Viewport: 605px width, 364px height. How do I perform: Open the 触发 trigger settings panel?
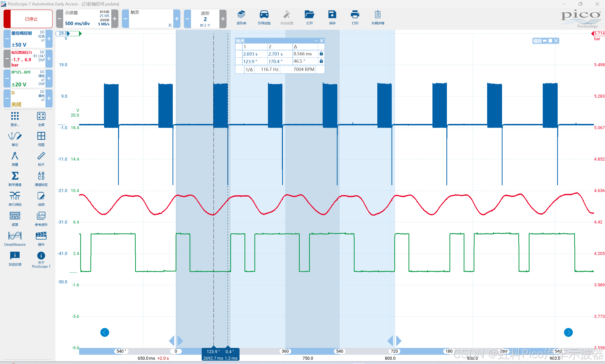[151, 19]
